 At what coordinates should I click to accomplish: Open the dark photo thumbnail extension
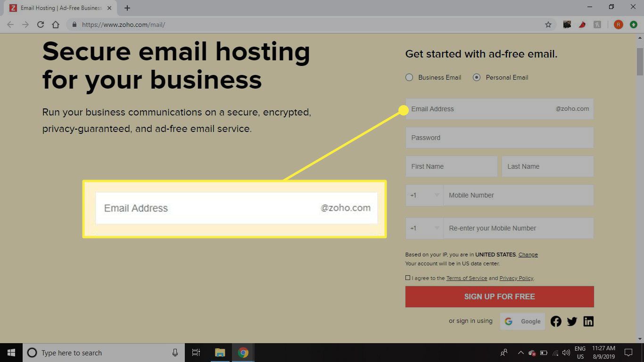click(567, 25)
